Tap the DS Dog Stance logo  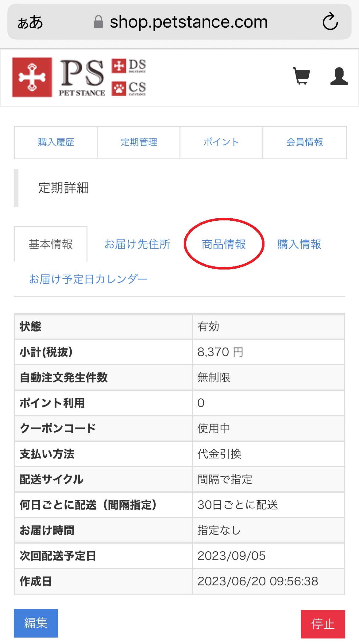pyautogui.click(x=129, y=66)
